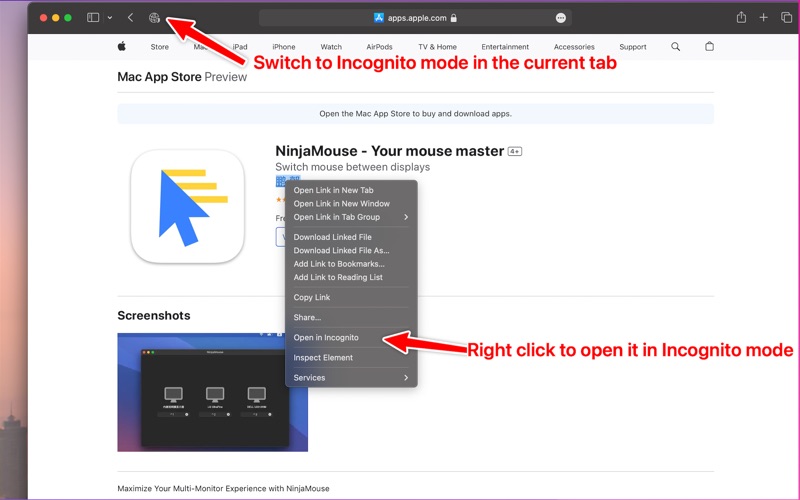Screen dimensions: 800x500
Task: Open the Share button in the toolbar
Action: click(741, 17)
